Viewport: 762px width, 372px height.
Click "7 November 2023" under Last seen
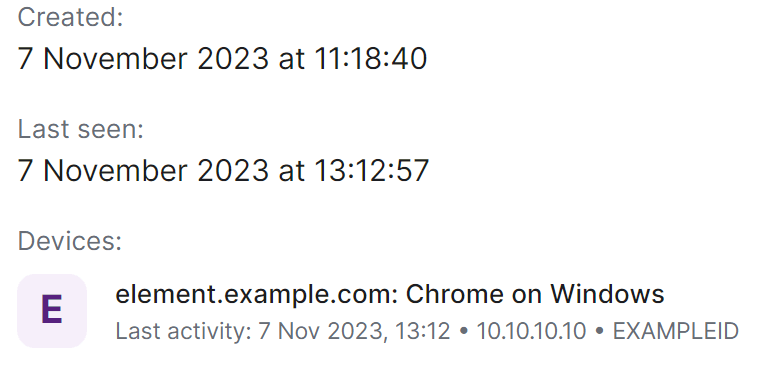pos(143,171)
